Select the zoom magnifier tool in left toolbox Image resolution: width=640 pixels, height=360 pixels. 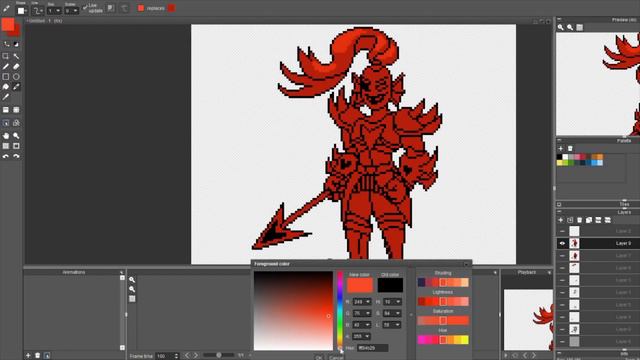(16, 136)
